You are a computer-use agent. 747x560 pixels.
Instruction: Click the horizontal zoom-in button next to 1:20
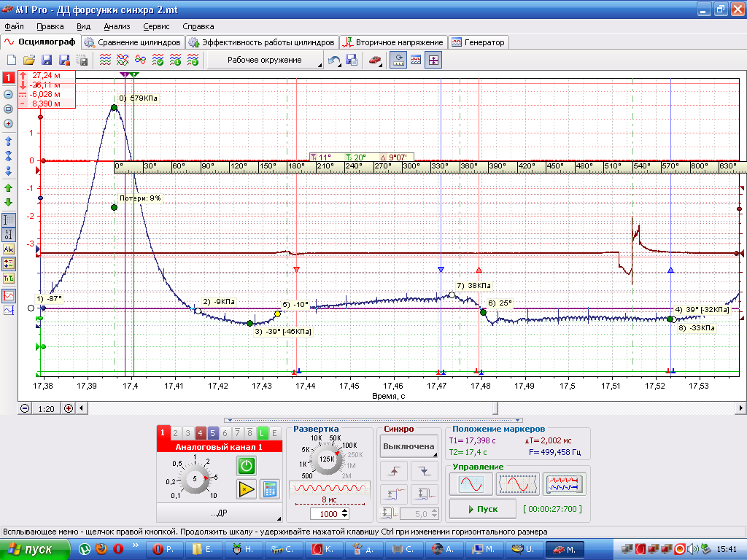pos(69,408)
